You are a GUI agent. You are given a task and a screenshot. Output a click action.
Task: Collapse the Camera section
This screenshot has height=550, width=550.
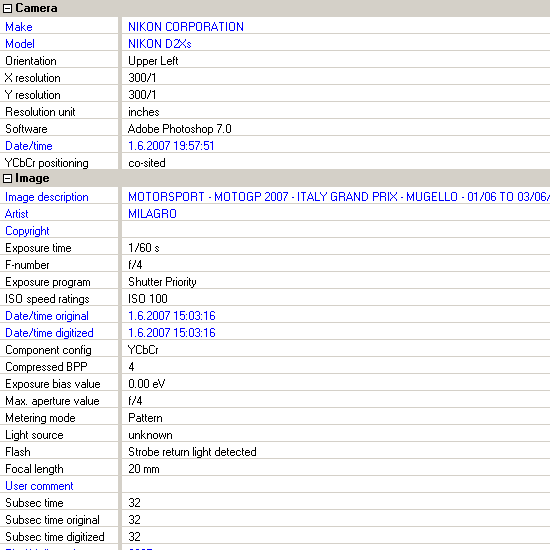tap(7, 8)
